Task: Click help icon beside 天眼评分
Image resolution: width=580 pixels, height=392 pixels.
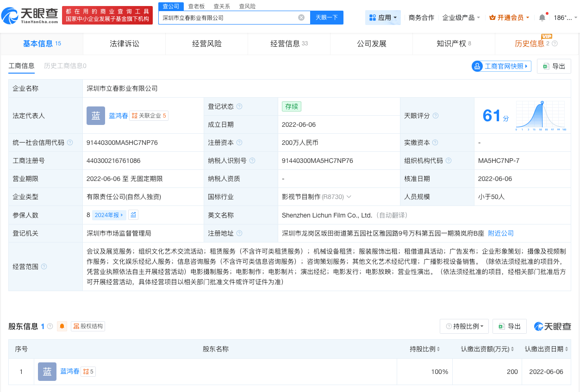Action: (x=435, y=116)
